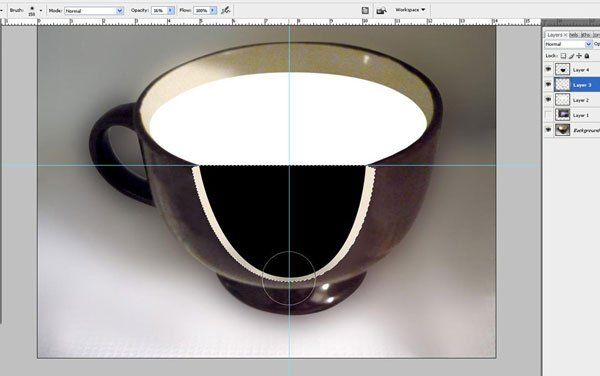Viewport: 600px width, 376px height.
Task: Toggle Lock image pixels brush icon
Action: (x=572, y=56)
